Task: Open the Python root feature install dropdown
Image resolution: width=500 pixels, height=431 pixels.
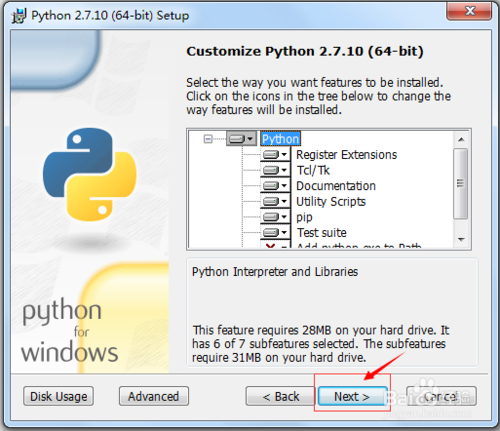Action: (242, 138)
